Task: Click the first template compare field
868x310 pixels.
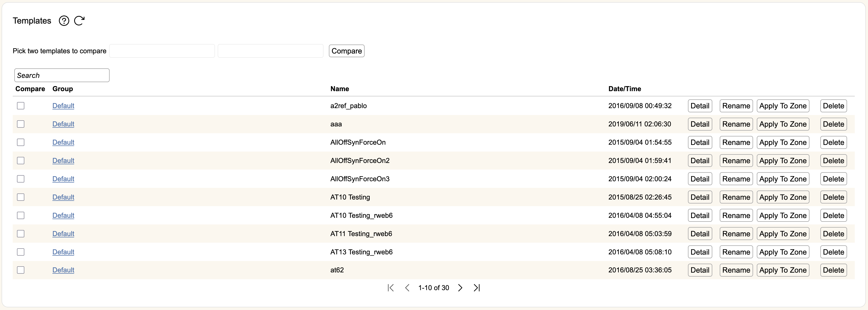Action: pos(162,51)
